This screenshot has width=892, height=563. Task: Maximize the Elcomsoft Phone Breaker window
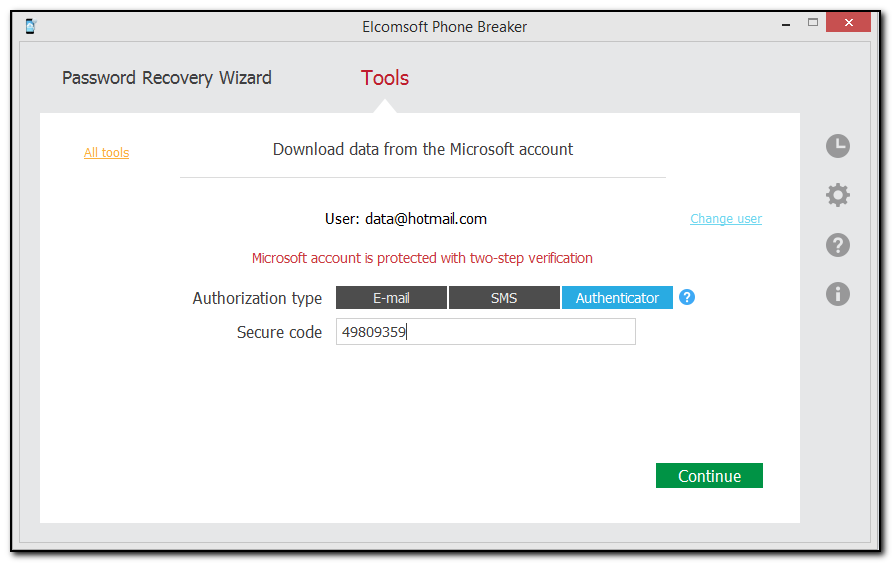coord(812,23)
